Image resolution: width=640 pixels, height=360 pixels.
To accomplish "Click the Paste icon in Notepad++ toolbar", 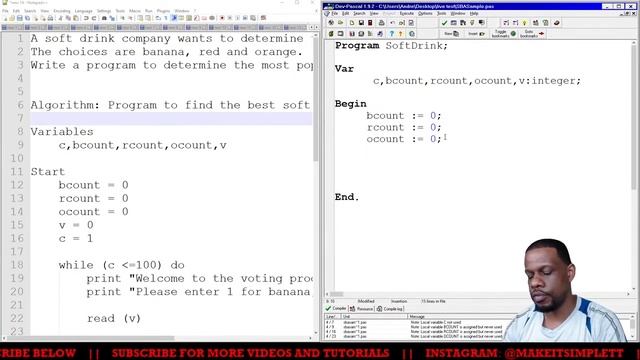I will (76, 18).
